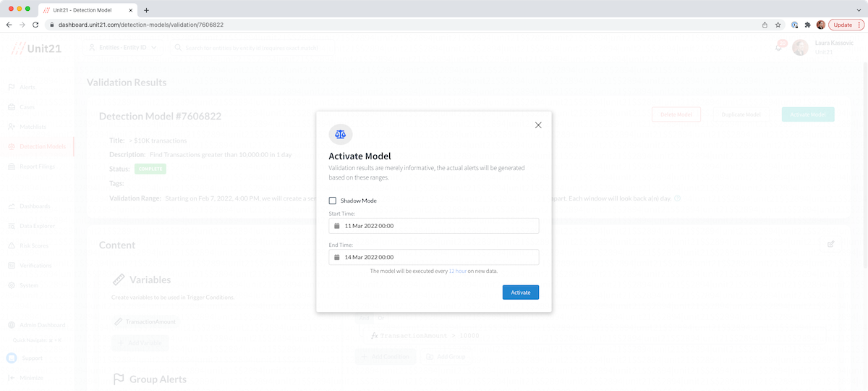Viewport: 868px width, 391px height.
Task: Click the calendar icon in Start Time
Action: point(337,226)
